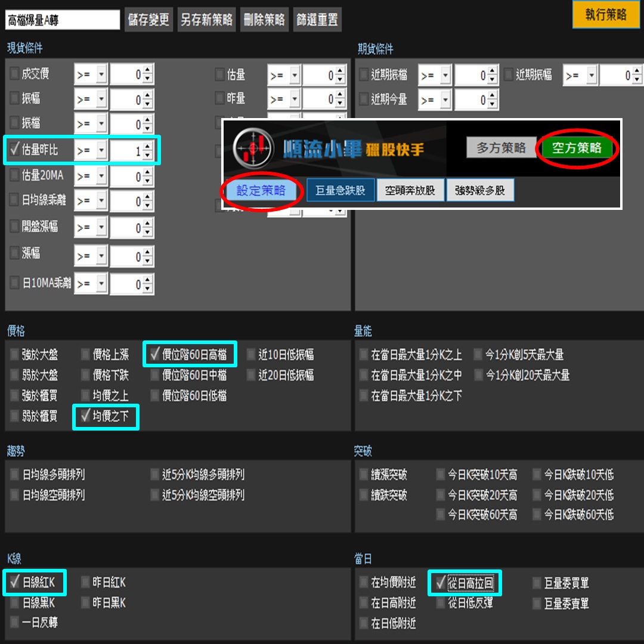Tick 今日K跌破10天低

[x=537, y=475]
